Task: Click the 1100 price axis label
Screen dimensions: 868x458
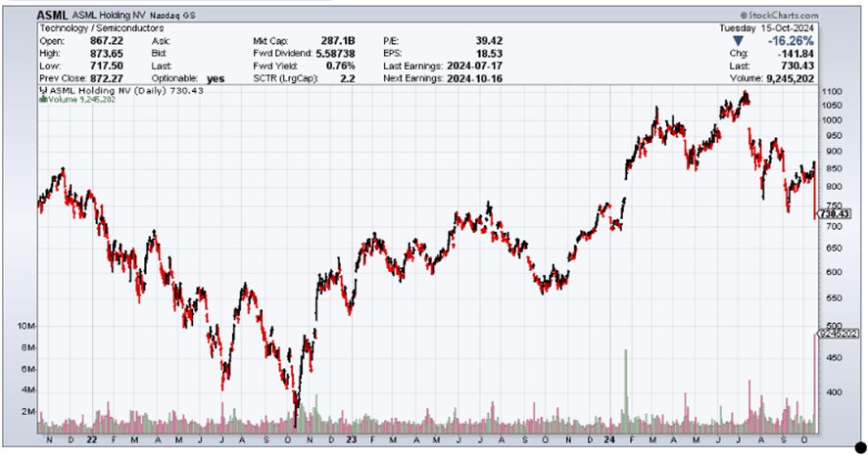Action: 833,92
